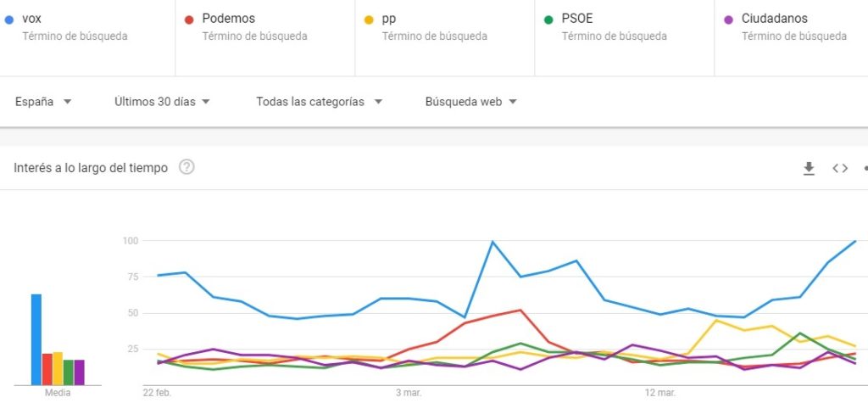Click the blue vox average bar
Screen dimensions: 868x403
[36, 339]
